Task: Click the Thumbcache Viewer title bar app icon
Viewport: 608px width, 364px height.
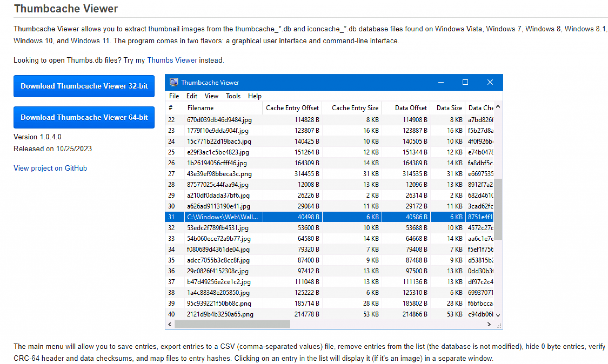Action: click(x=174, y=82)
